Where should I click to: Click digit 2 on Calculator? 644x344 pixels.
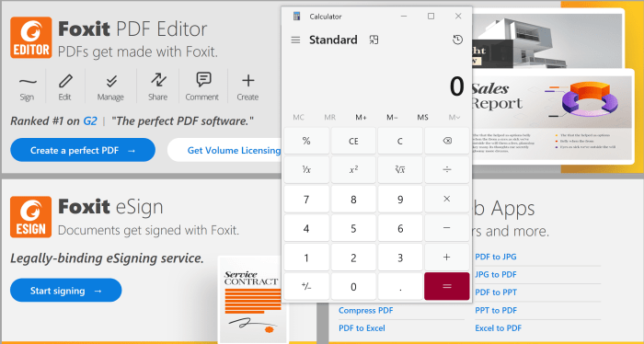coord(353,257)
